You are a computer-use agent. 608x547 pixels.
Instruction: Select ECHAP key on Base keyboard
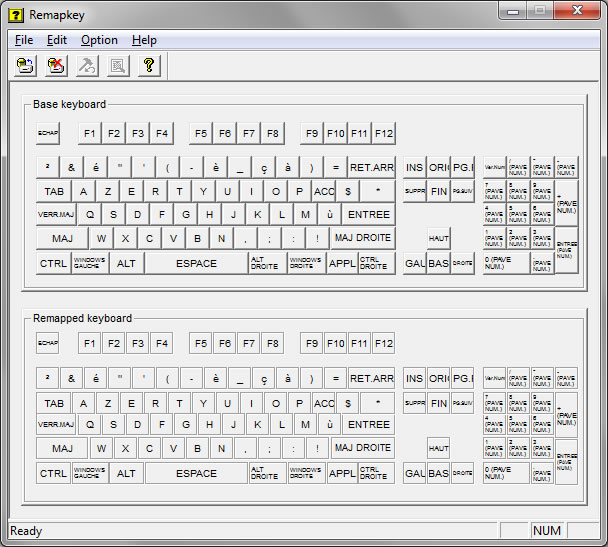(48, 133)
